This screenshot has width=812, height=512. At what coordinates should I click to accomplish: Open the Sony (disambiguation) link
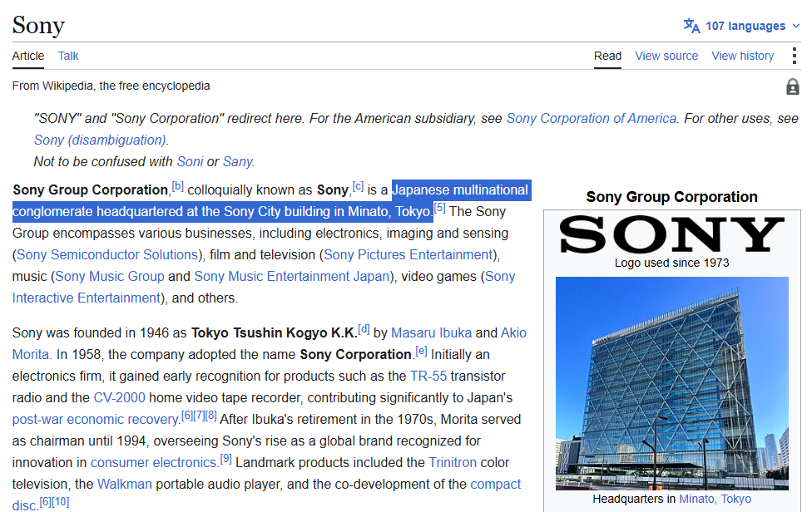[100, 140]
